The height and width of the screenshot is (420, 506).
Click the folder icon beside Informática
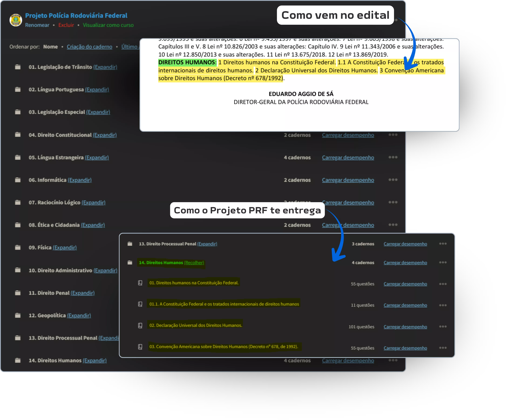[x=18, y=180]
